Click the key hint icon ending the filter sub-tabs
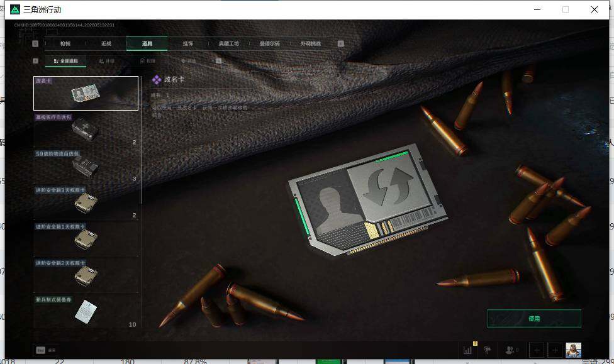The image size is (614, 364). coord(218,60)
